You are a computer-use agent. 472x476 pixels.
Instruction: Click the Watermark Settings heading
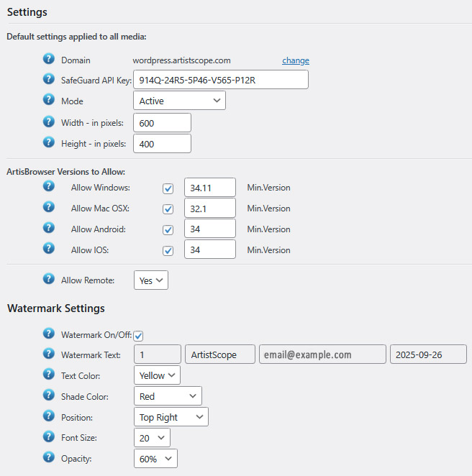coord(56,308)
